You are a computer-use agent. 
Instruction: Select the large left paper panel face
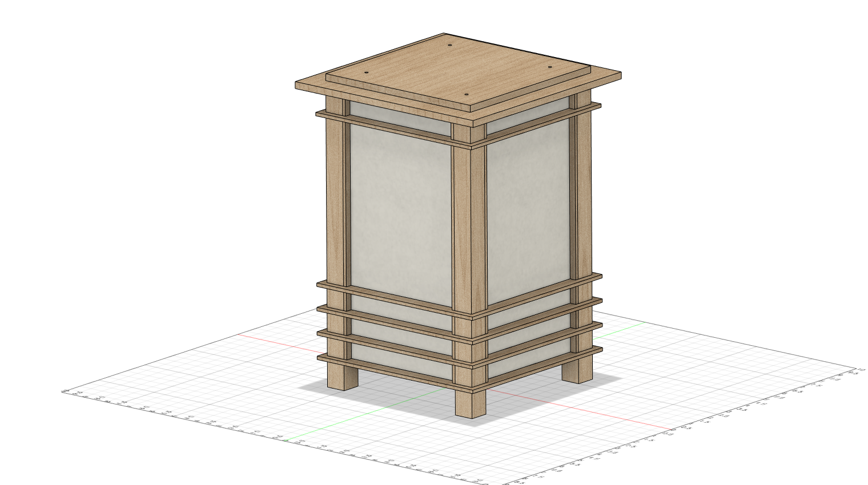400,211
